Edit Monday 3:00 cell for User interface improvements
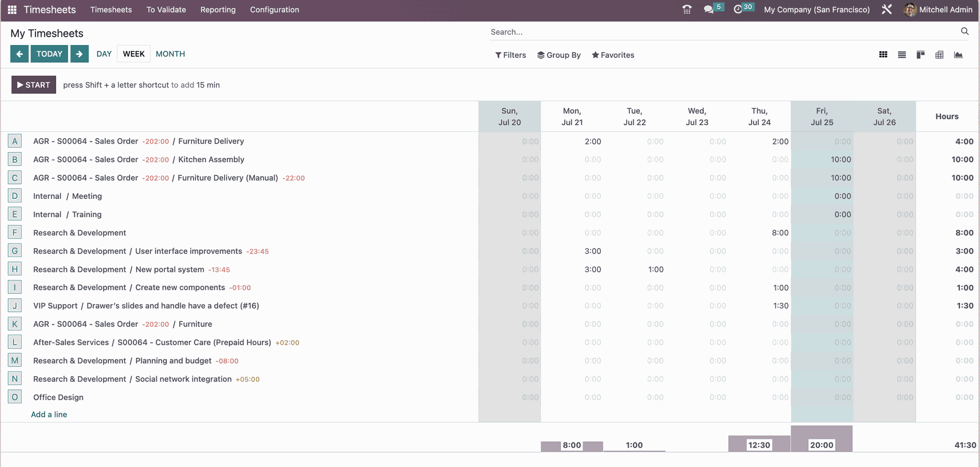 [x=572, y=251]
